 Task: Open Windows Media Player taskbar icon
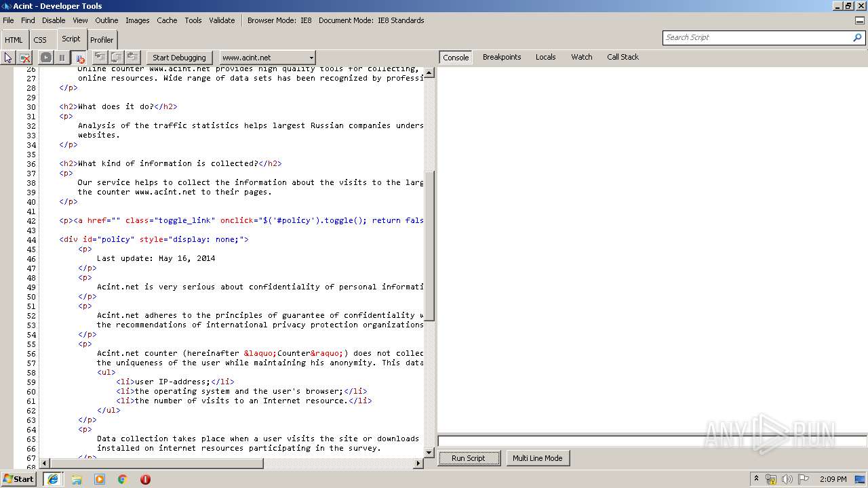click(100, 479)
